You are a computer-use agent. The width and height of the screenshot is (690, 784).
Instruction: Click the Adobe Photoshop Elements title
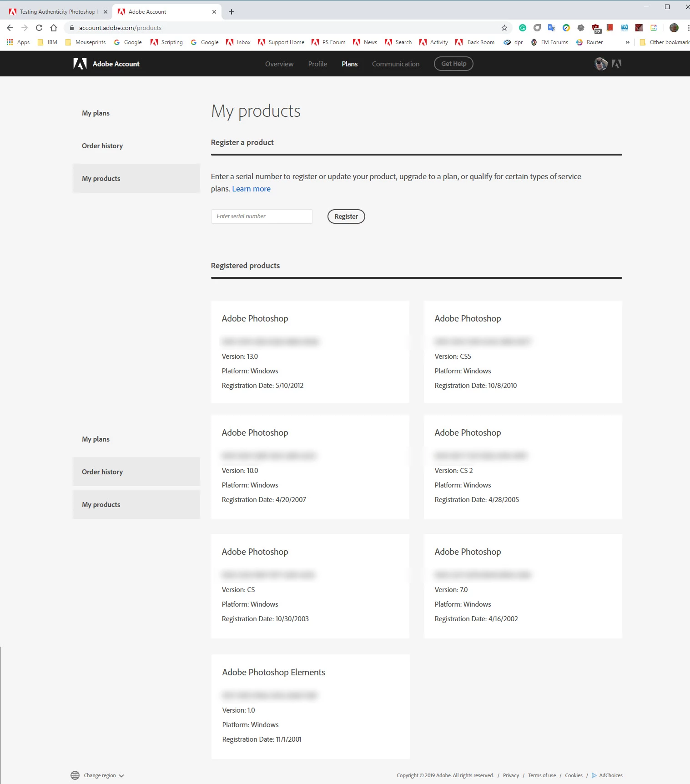[x=273, y=672]
